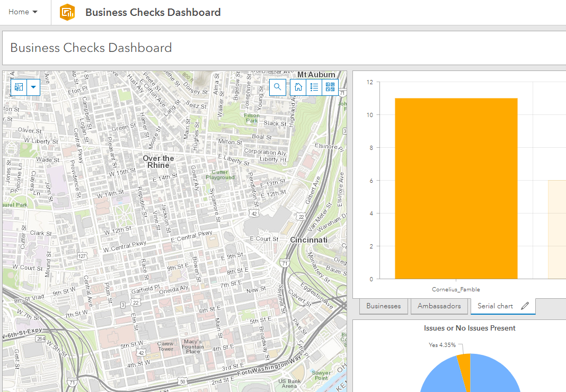Click the ArcGIS Dashboards logo icon
This screenshot has width=566, height=392.
click(x=67, y=12)
